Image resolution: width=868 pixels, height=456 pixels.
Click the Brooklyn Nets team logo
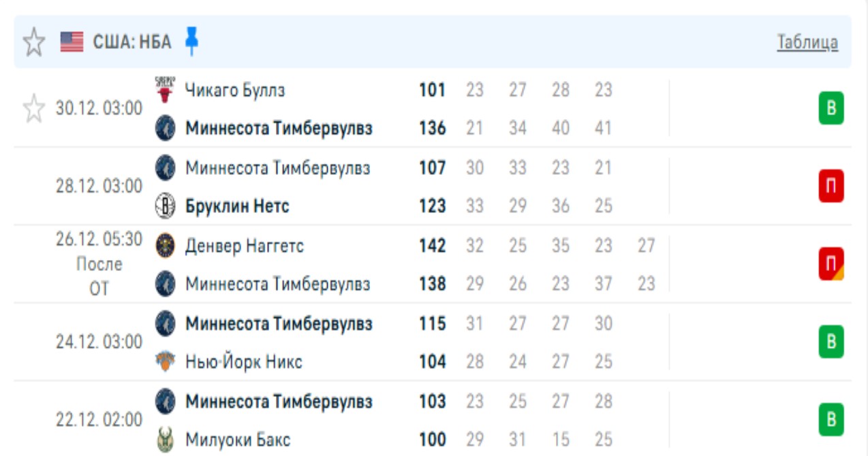(x=165, y=206)
